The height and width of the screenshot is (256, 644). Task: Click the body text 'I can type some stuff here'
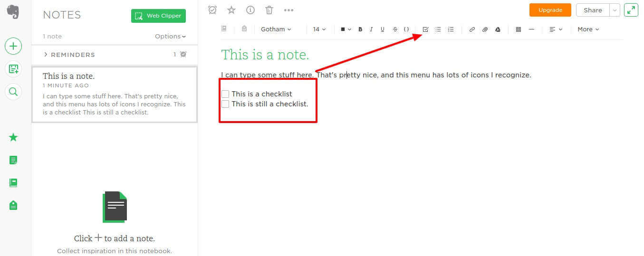(268, 75)
